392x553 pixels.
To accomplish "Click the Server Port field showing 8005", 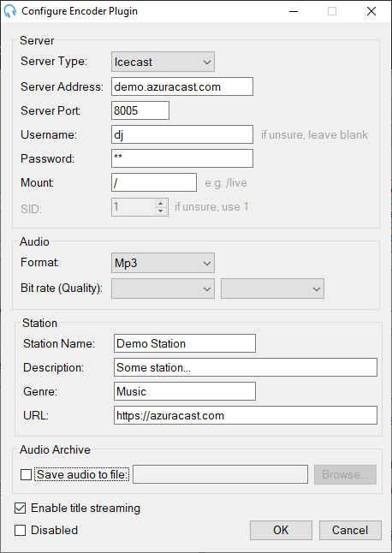I will click(140, 110).
